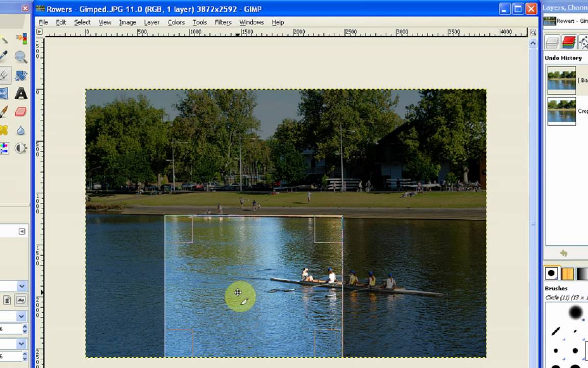This screenshot has width=588, height=368.
Task: Pick the large fuzzy circle brush
Action: (575, 312)
